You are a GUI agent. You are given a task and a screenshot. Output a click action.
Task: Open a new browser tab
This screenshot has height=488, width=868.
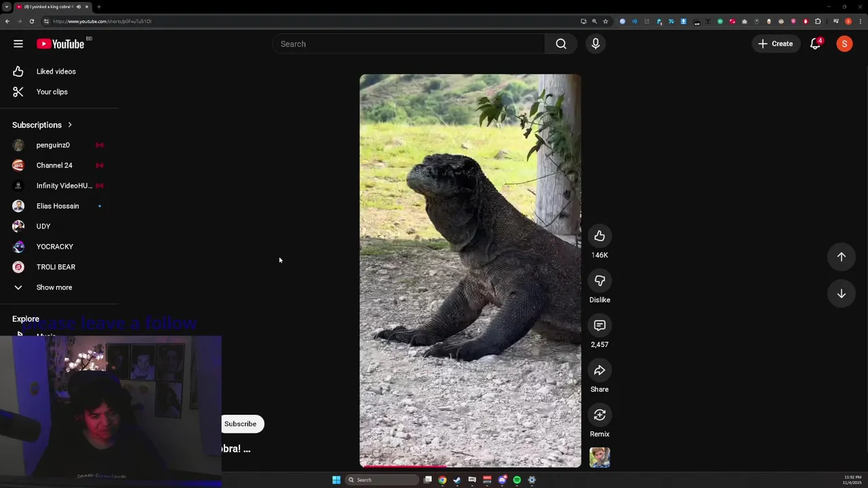99,7
